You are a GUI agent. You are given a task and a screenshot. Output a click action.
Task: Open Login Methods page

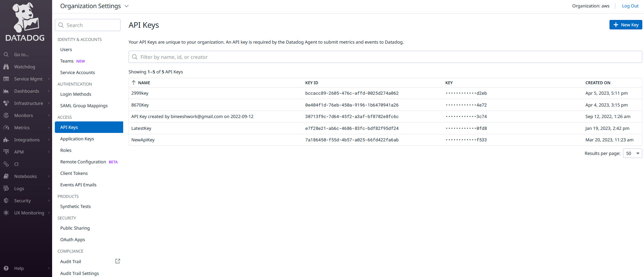coord(76,94)
